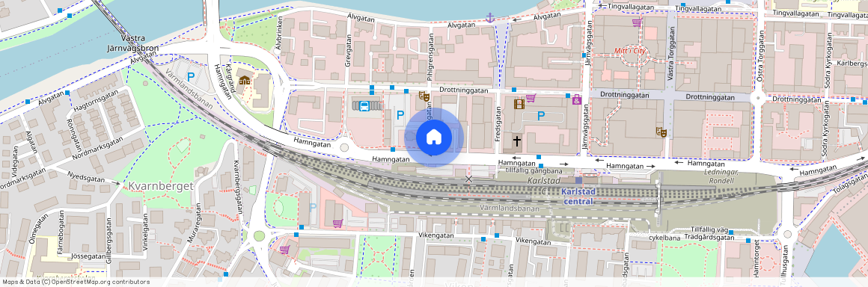Select the bus station icon near Drottninggatan
Viewport: 868px width, 287px height.
364,105
